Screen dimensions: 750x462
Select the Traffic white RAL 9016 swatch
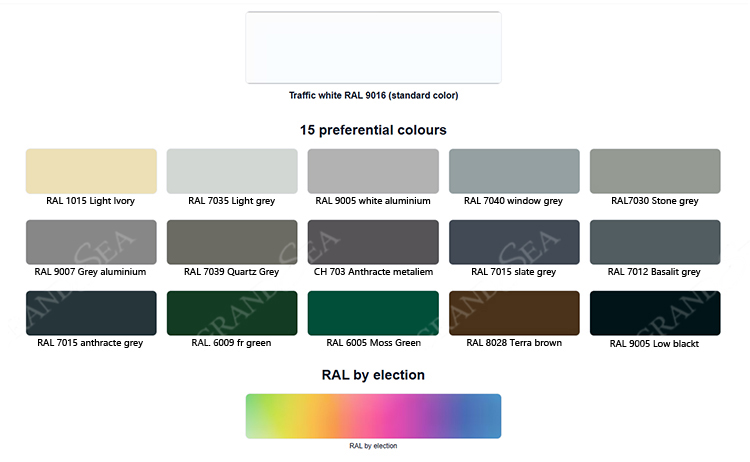coord(374,48)
